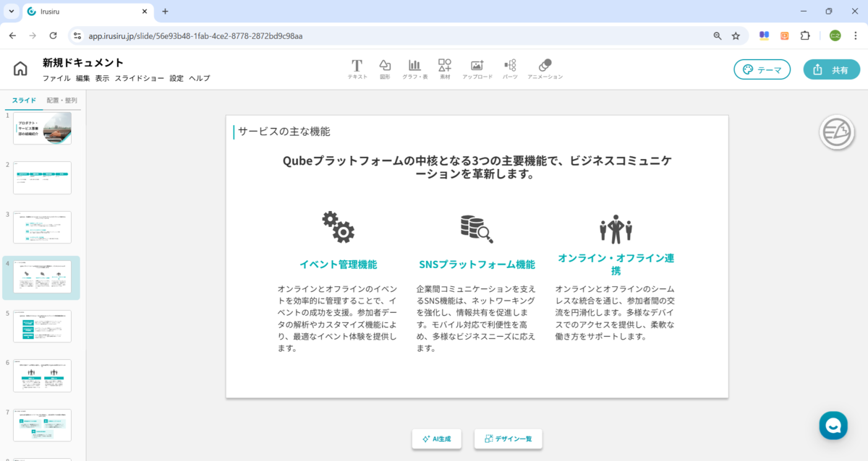Select the SNS feature description paragraph
This screenshot has height=461, width=868.
(477, 318)
